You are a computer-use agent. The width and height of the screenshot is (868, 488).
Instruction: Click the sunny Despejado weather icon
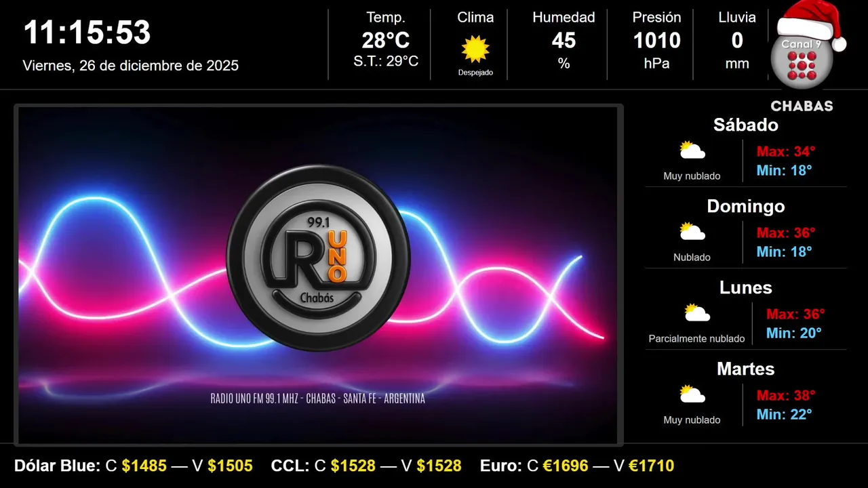point(475,49)
